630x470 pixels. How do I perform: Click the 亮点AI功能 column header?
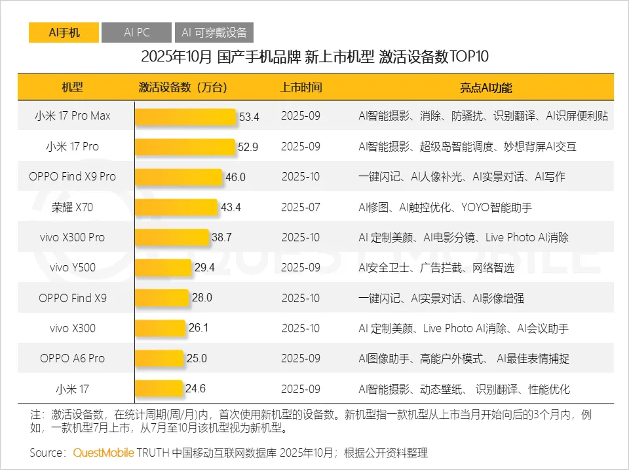click(x=486, y=88)
